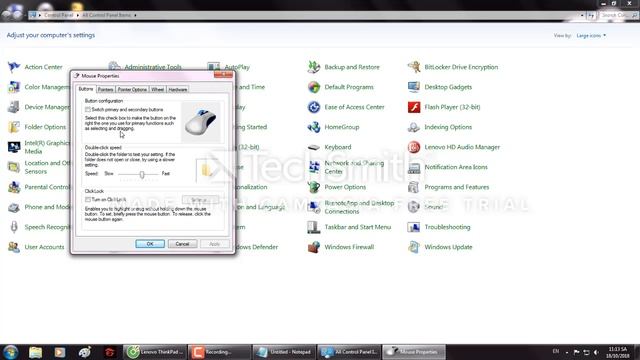
Task: Open Action Center from its flag icon
Action: coord(14,67)
